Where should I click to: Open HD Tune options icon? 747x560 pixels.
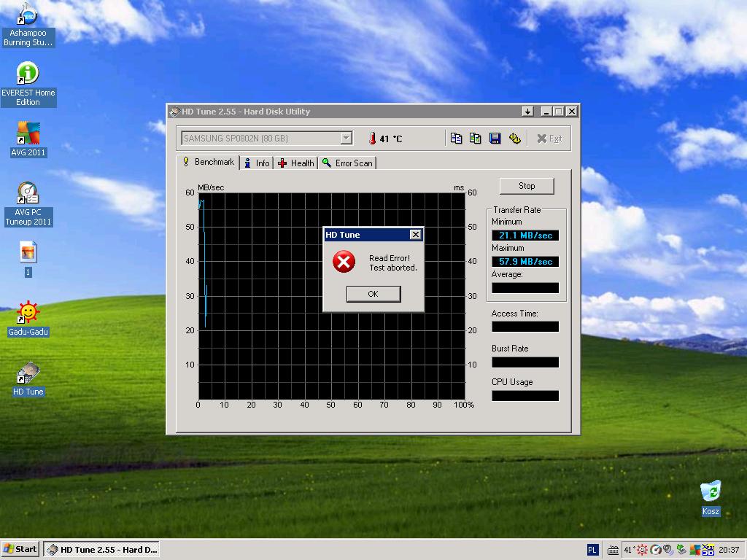click(x=514, y=139)
